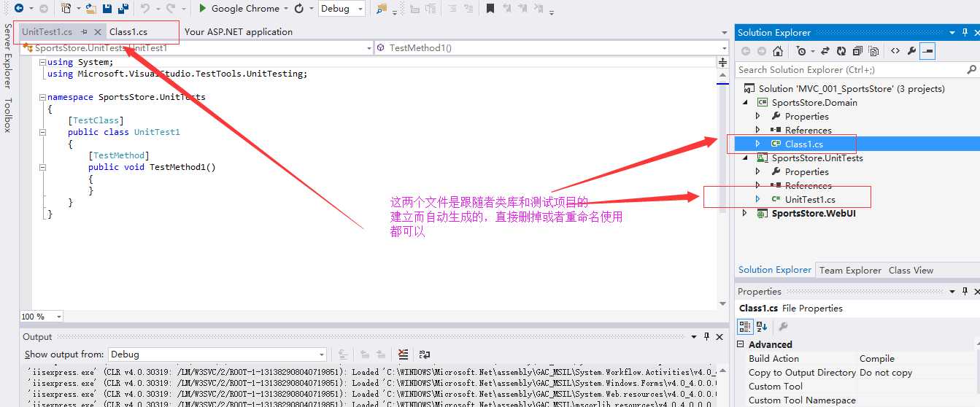Open the Toolbox side tab
The image size is (980, 407).
tap(7, 115)
